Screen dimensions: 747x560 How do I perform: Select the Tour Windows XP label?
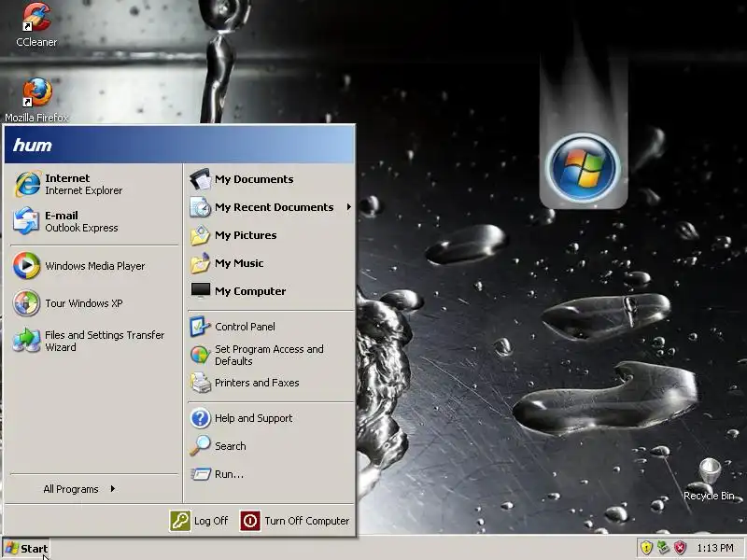pos(84,303)
